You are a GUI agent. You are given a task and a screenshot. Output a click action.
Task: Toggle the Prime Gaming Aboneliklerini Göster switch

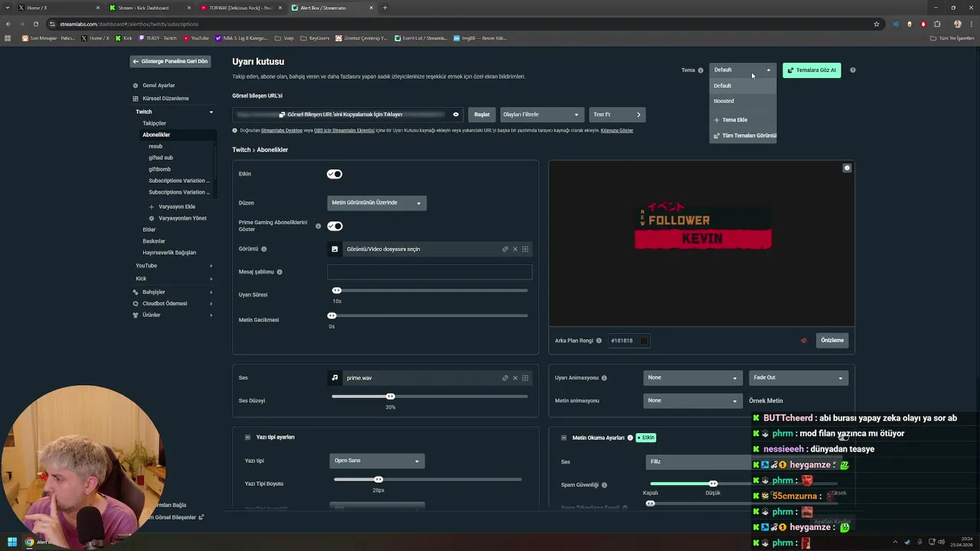coord(335,226)
